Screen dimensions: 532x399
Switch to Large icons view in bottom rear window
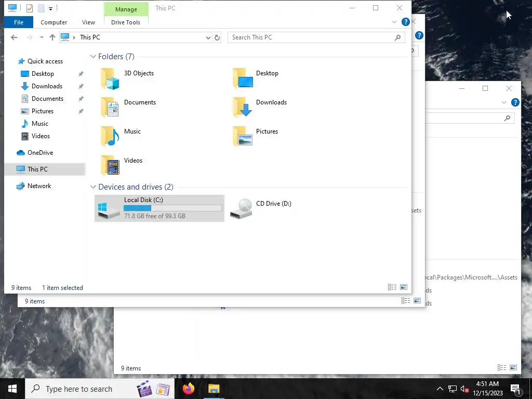click(x=513, y=368)
